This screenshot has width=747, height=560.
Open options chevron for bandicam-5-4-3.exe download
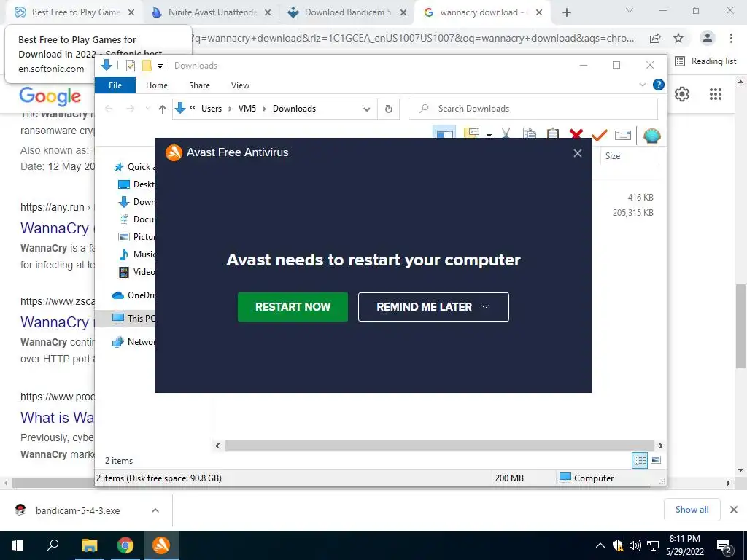(155, 510)
